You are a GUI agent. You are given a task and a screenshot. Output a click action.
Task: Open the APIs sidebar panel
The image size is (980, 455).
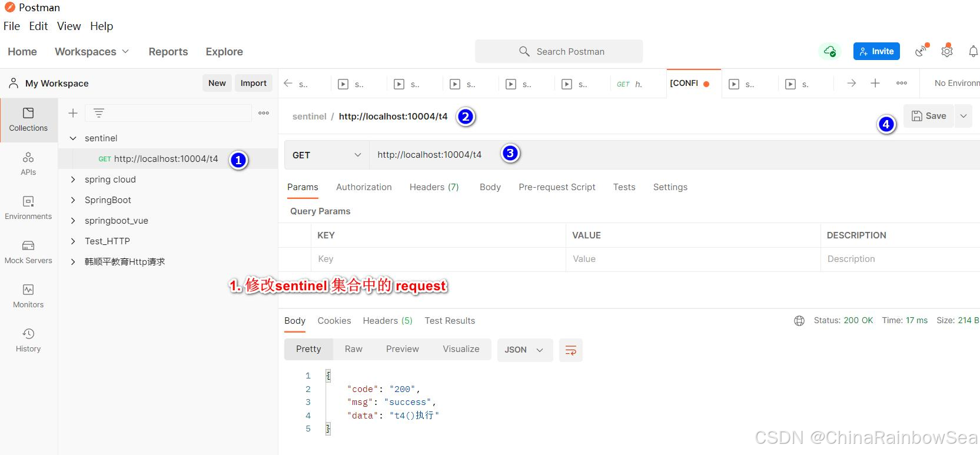tap(28, 164)
